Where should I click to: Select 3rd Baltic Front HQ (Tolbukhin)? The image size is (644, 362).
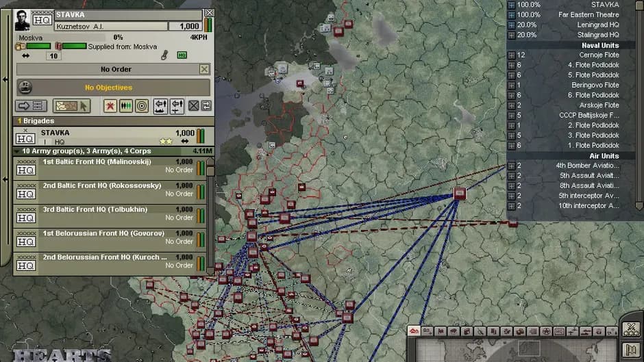(110, 216)
